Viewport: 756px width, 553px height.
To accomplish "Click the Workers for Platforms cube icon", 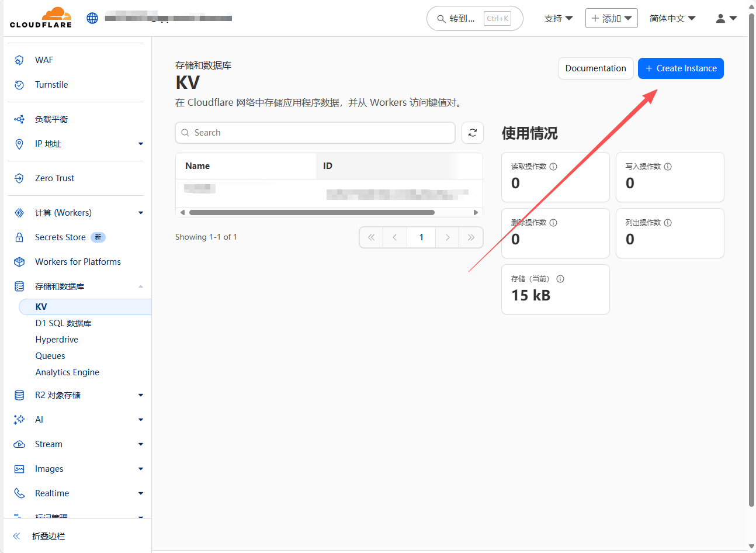I will tap(19, 262).
